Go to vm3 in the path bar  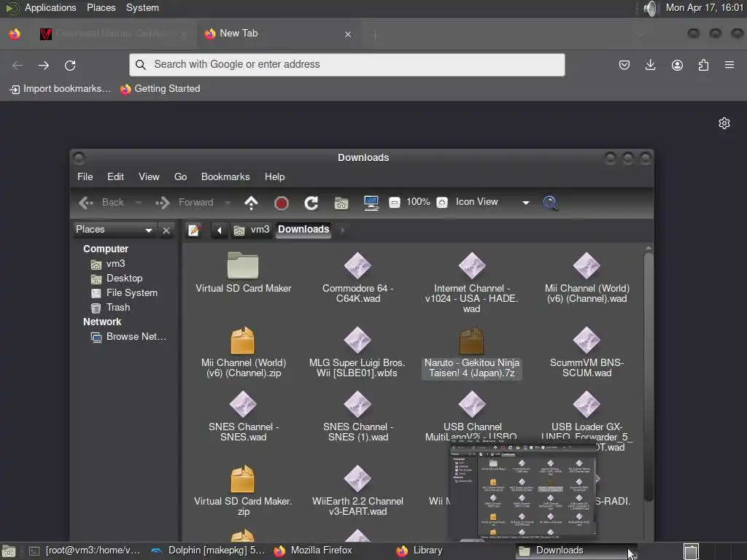(252, 230)
